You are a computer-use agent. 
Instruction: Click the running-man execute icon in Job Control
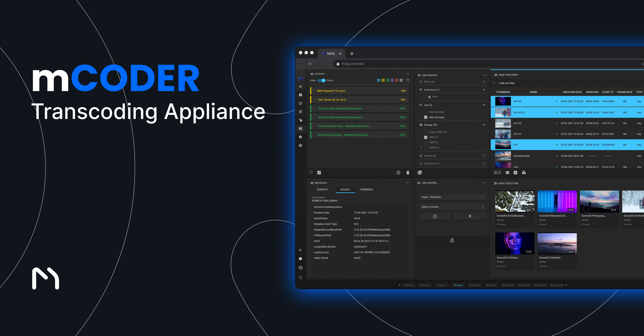[470, 216]
